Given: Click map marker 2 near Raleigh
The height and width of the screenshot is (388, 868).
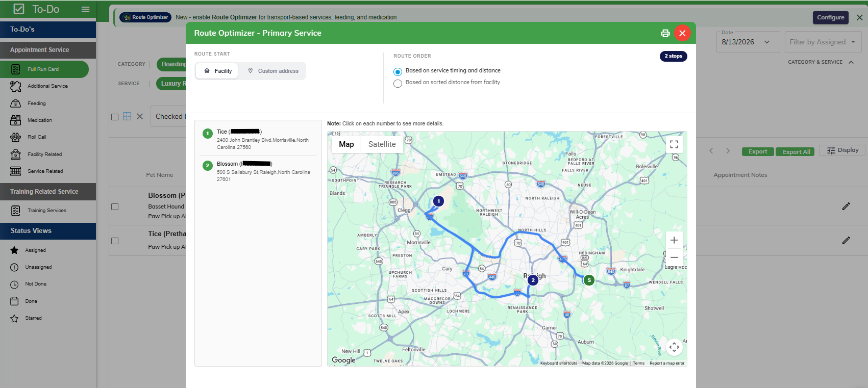Looking at the screenshot, I should point(533,280).
